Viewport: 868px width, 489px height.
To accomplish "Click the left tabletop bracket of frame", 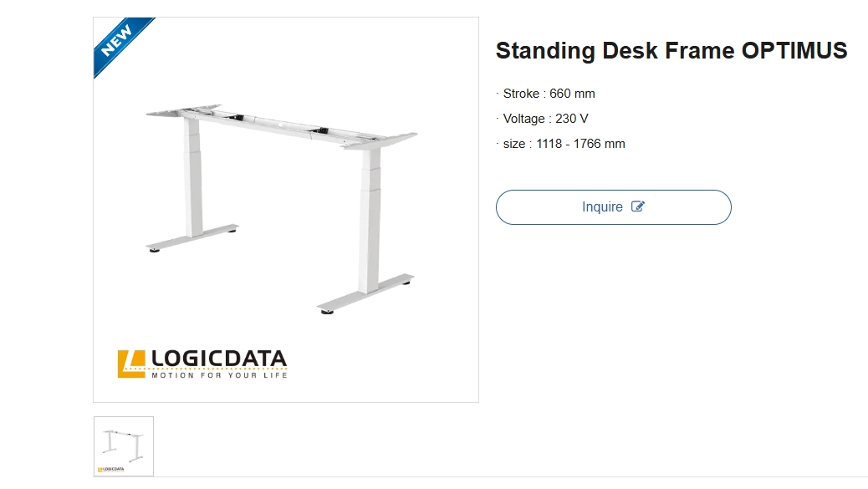I will coord(182,110).
